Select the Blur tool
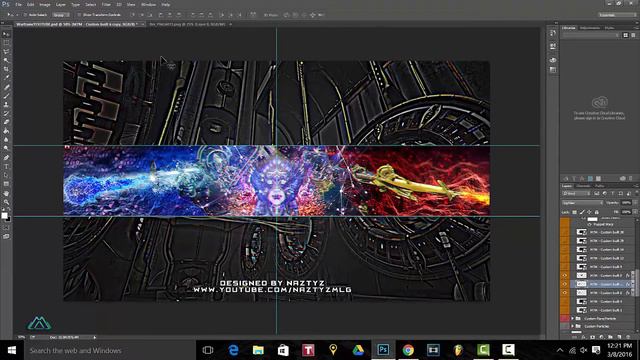 click(6, 140)
